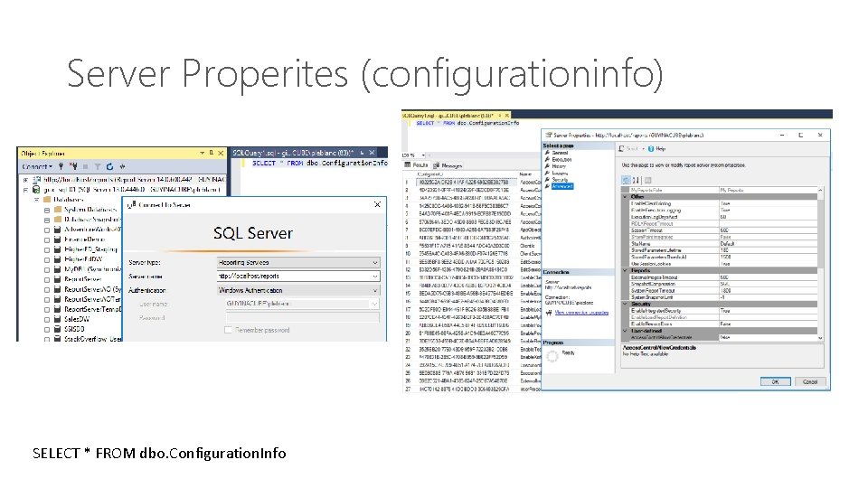Viewport: 868px width, 488px height.
Task: Click the connect plug icon in Object Explorer
Action: (x=61, y=166)
